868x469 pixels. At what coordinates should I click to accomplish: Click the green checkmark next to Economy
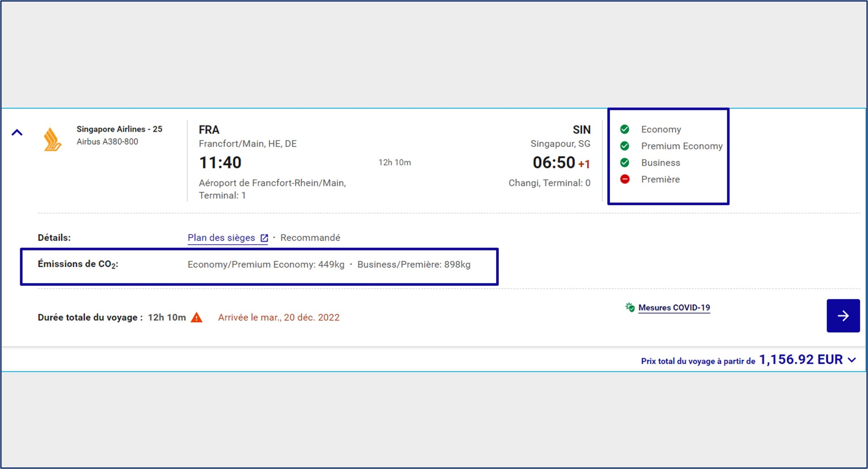[x=624, y=129]
